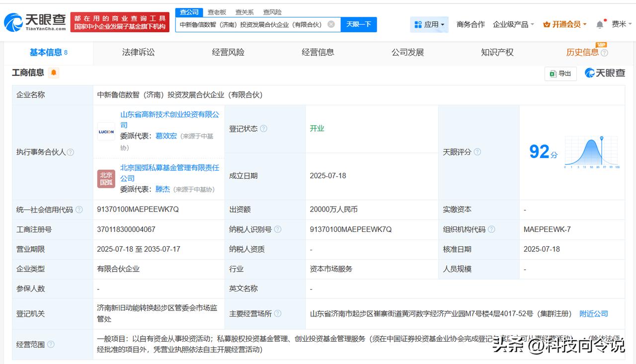The image size is (636, 364).
Task: Click the 天眼一下 search button
Action: 359,24
